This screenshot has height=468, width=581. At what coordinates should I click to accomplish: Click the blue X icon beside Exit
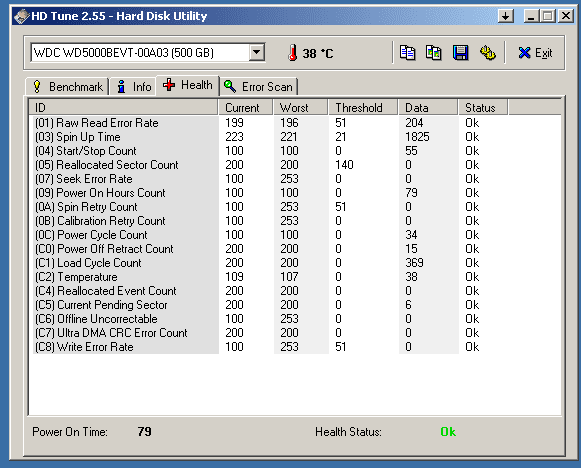pos(524,53)
